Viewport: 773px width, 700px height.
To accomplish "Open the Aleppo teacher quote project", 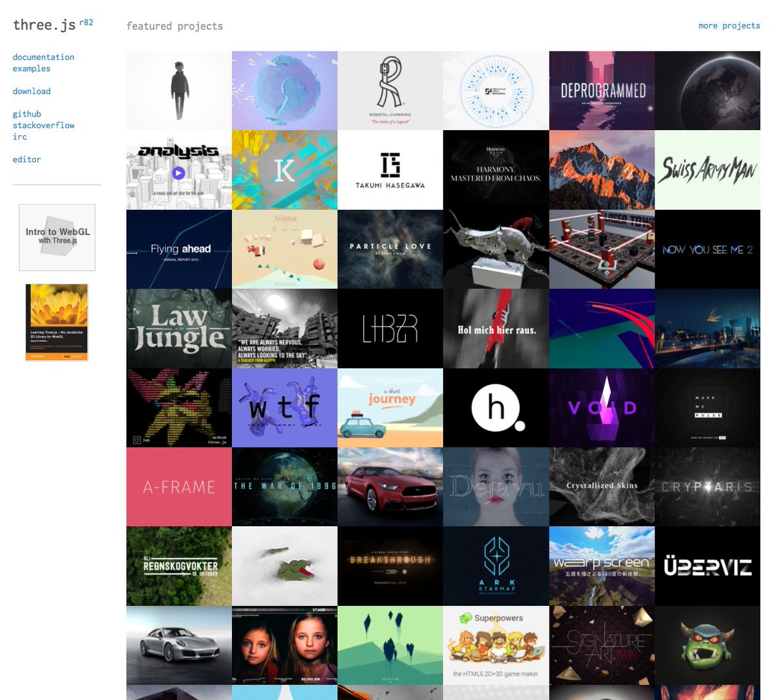I will coord(285,328).
